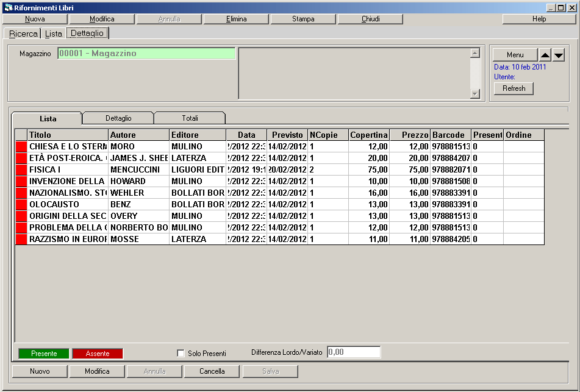Click the red marker of the FISICA I row
Image resolution: width=580 pixels, height=392 pixels.
21,169
